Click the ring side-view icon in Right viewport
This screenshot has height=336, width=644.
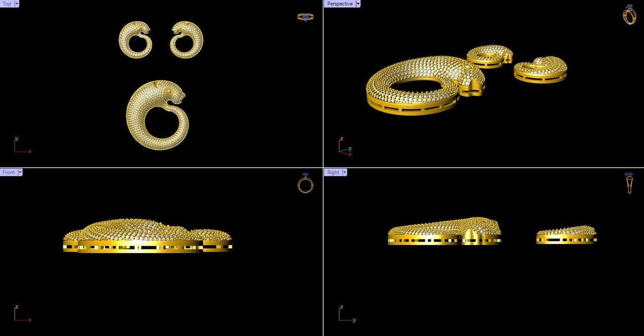629,183
